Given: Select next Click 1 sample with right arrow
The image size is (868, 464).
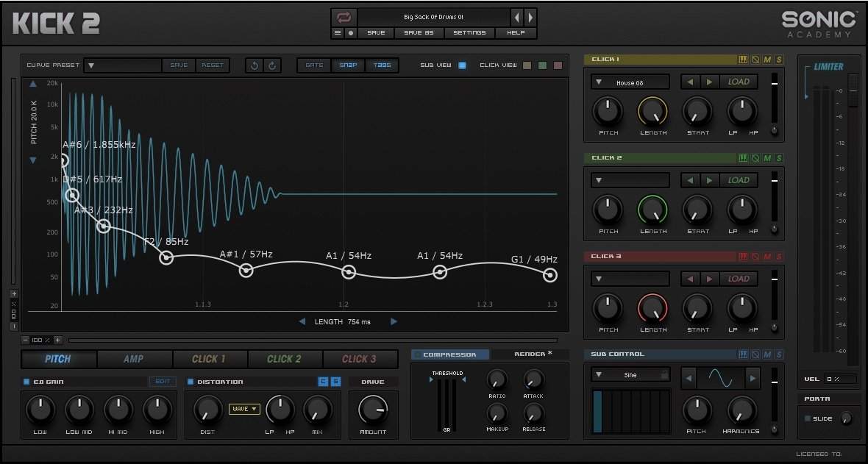Looking at the screenshot, I should pos(710,82).
